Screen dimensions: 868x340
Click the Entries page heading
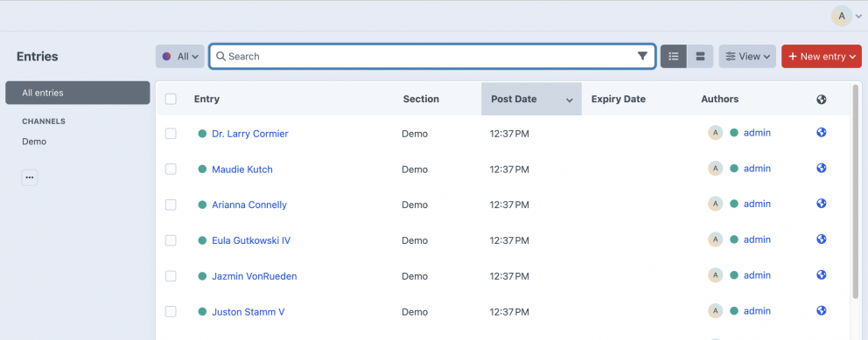pos(37,57)
